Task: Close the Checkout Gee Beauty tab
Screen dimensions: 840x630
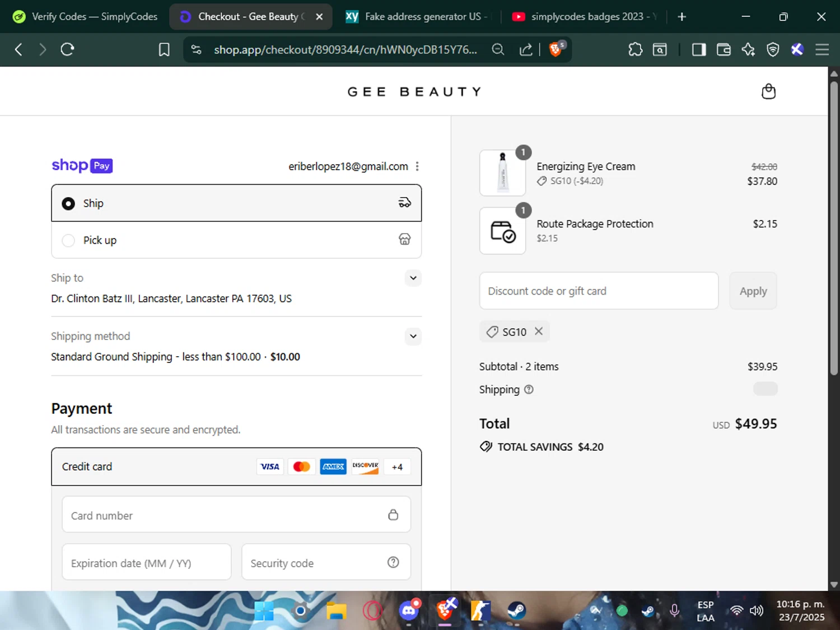Action: pyautogui.click(x=319, y=17)
